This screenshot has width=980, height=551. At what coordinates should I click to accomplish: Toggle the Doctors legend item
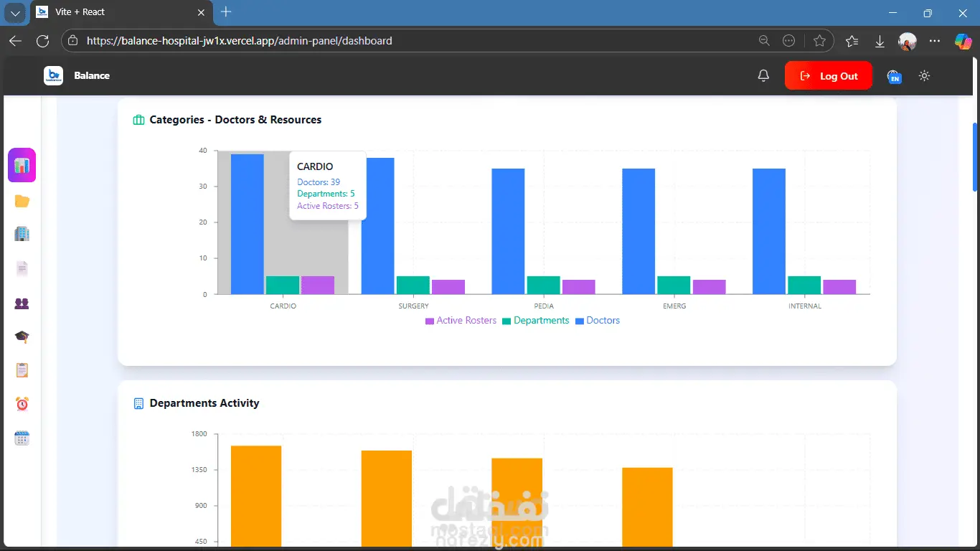pos(598,321)
